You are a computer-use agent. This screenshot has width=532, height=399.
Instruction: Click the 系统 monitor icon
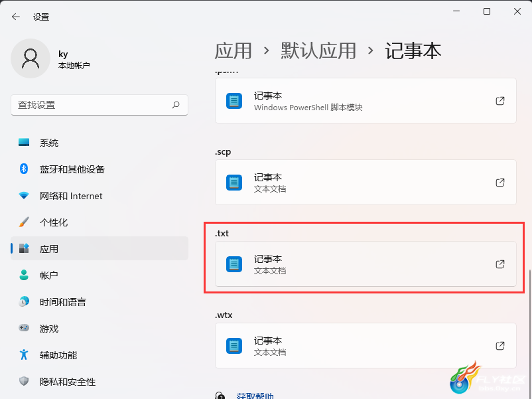click(24, 142)
